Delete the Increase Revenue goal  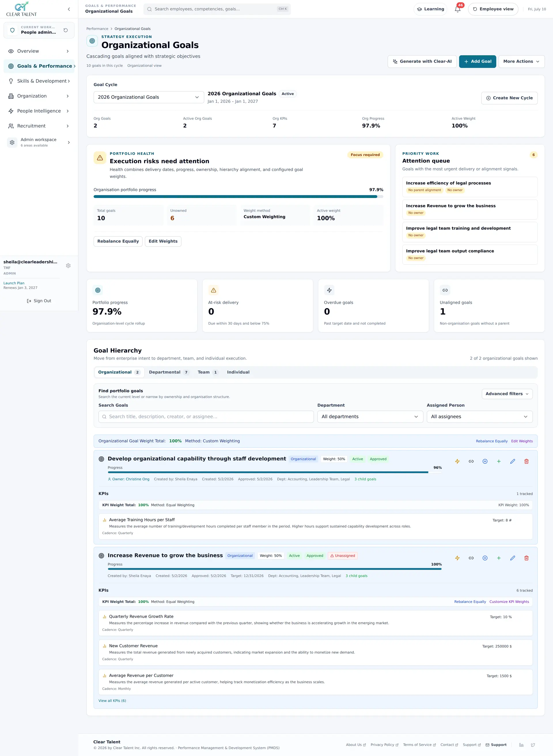point(526,558)
